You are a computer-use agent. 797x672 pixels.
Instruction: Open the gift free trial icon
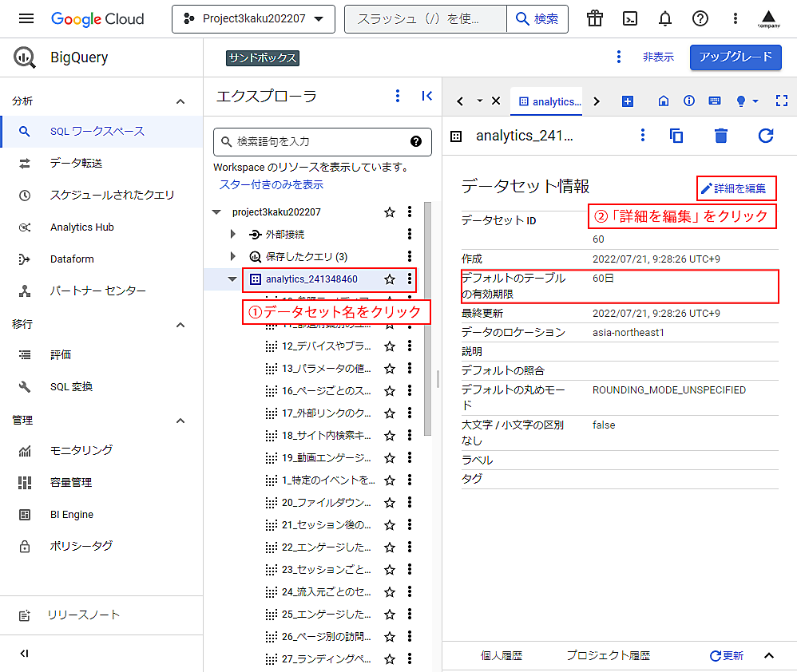595,19
